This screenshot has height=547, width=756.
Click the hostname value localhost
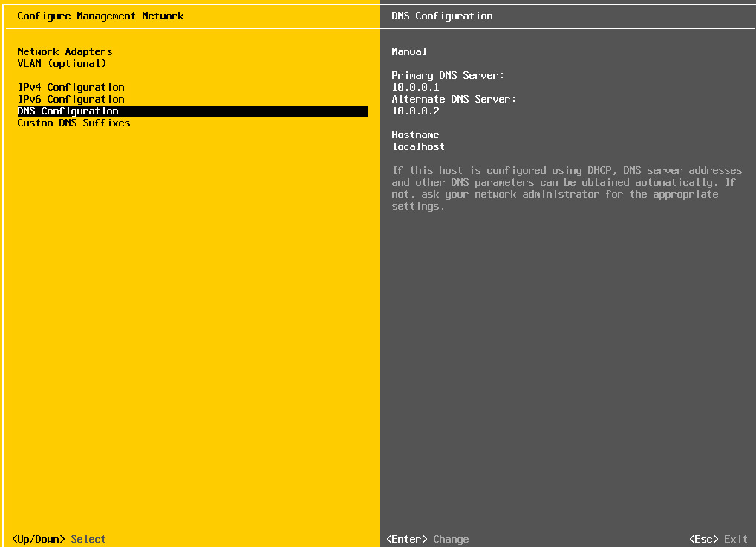click(418, 146)
